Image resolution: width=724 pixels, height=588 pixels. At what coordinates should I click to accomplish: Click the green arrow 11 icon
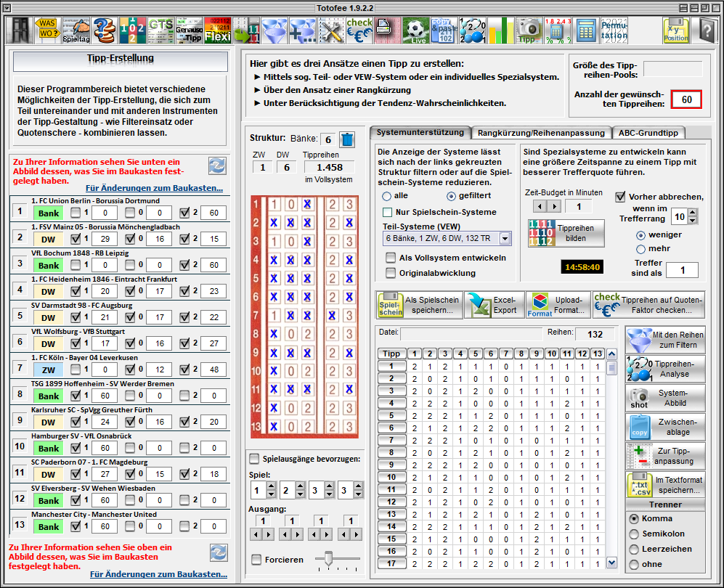click(x=246, y=30)
